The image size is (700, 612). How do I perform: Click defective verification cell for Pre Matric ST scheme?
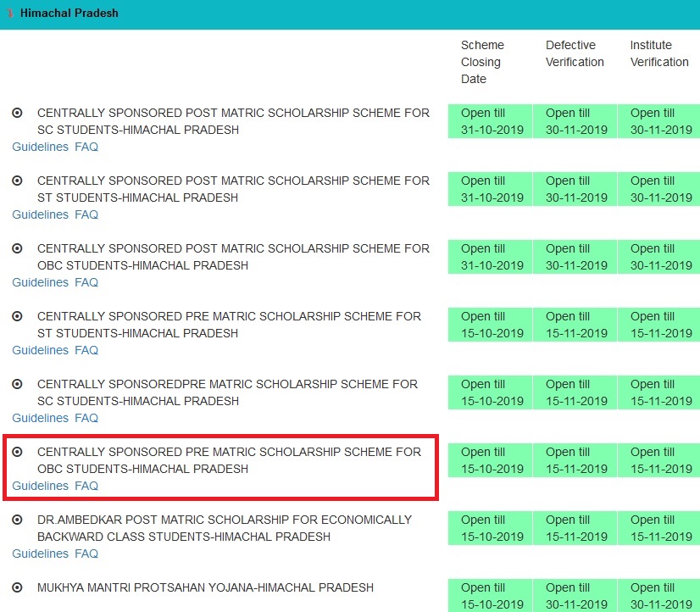(x=575, y=325)
